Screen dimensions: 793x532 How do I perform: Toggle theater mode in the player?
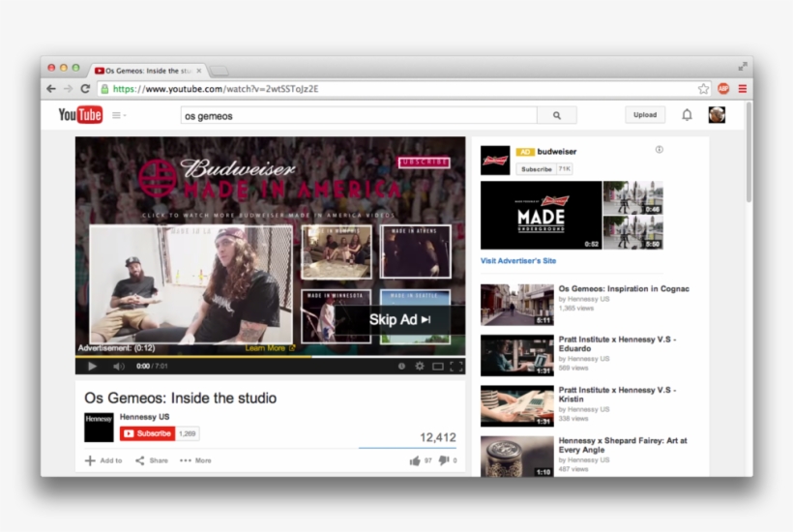point(437,367)
